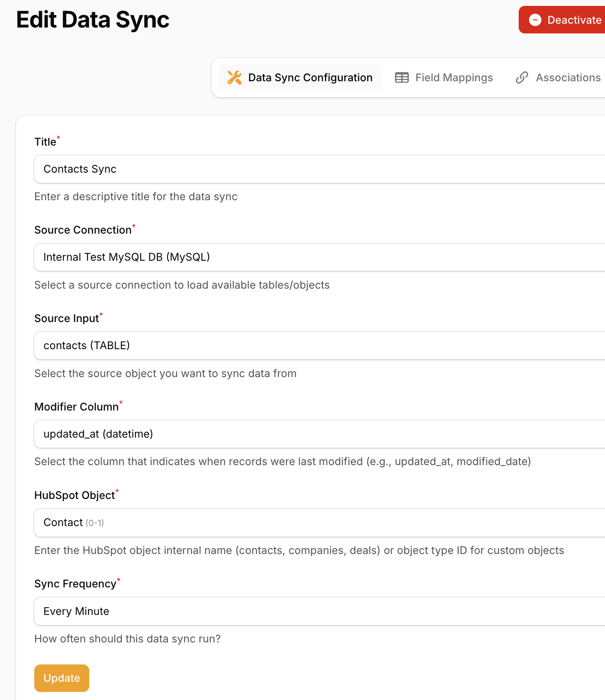This screenshot has height=700, width=605.
Task: Click 'Select the source object' helper text
Action: tap(165, 373)
